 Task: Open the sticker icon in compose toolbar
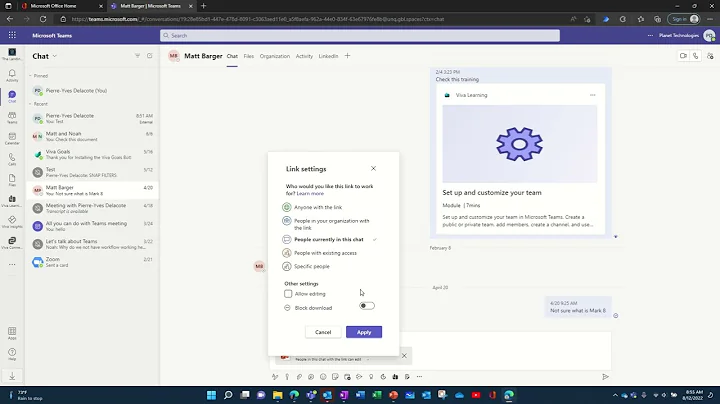tap(335, 376)
